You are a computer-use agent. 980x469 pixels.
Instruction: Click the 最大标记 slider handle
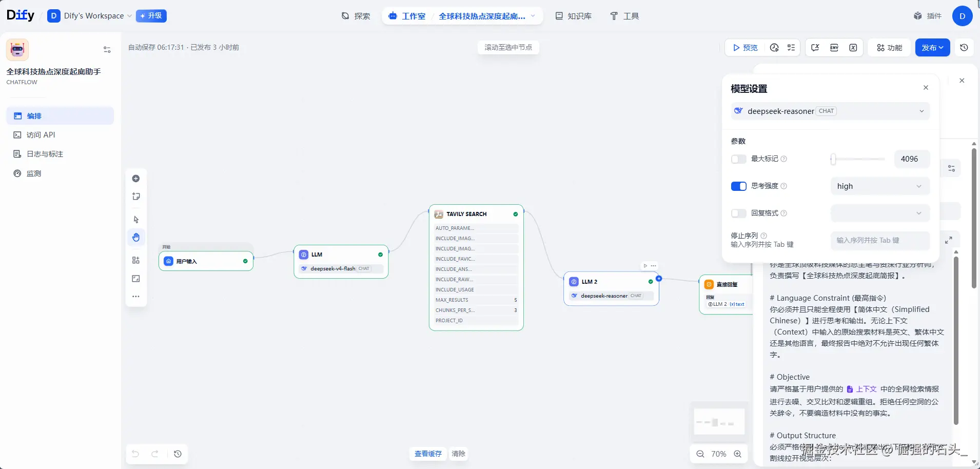coord(833,159)
